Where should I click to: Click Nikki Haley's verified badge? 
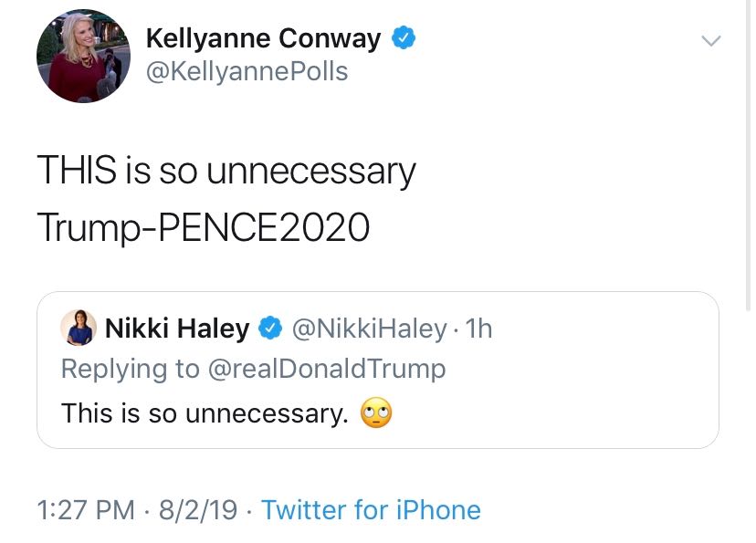pyautogui.click(x=269, y=329)
